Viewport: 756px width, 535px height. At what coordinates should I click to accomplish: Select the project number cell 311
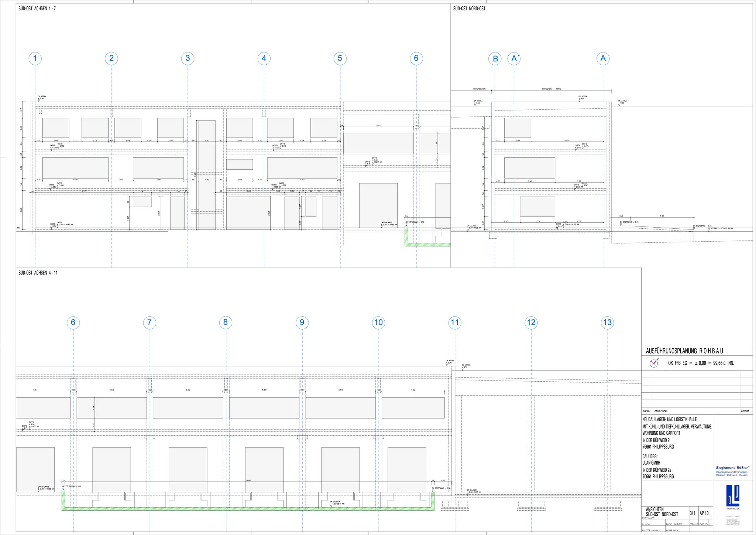692,513
